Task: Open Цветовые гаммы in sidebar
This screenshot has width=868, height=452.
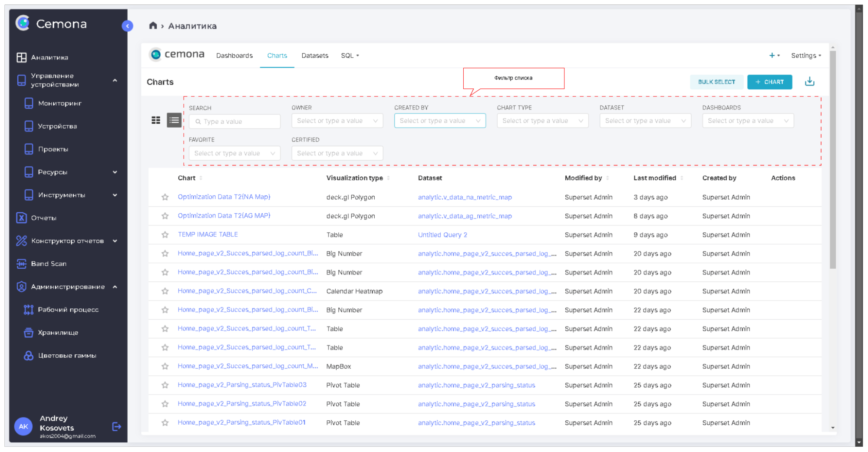Action: tap(67, 356)
